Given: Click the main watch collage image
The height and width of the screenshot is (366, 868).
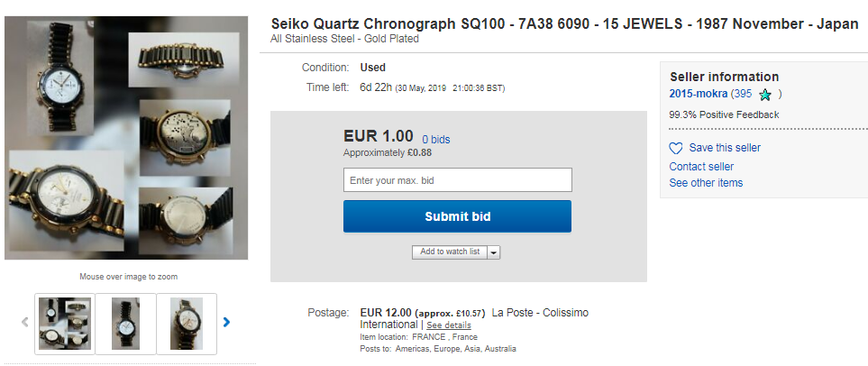Looking at the screenshot, I should 126,138.
